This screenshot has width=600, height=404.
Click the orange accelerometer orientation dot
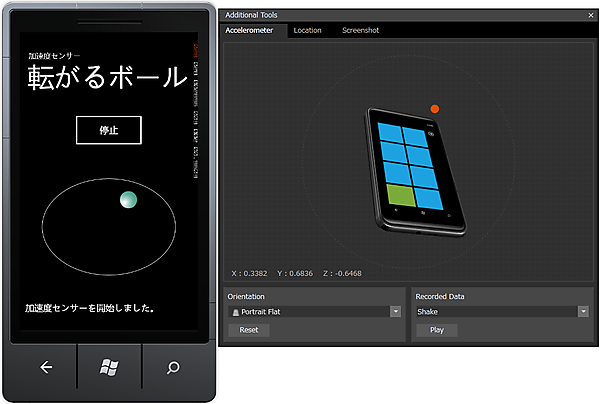click(435, 109)
